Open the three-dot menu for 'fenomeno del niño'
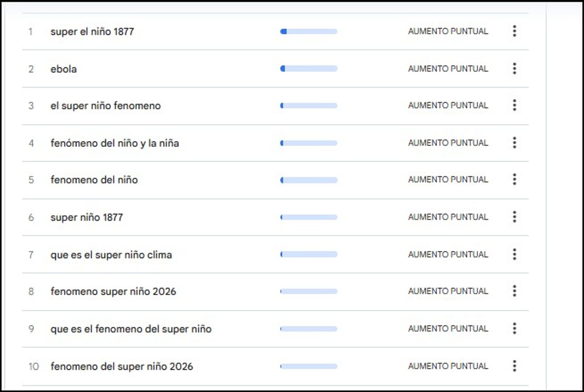This screenshot has height=392, width=584. click(514, 180)
